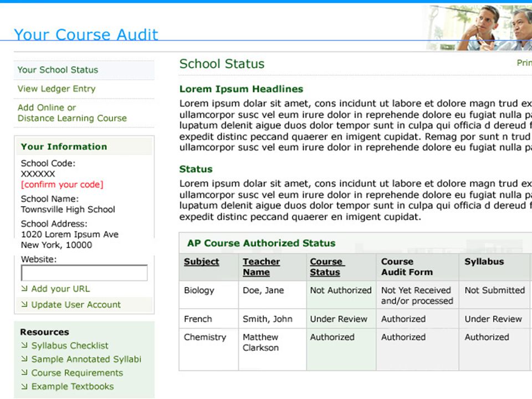Screen dimensions: 532x399
Task: Click the Your Course Audit page title
Action: (x=86, y=34)
